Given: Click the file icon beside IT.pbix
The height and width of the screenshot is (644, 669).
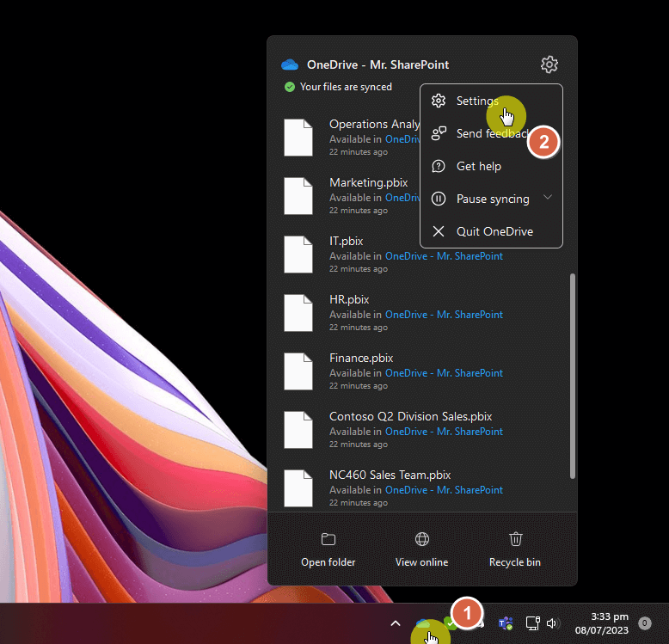Looking at the screenshot, I should tap(298, 255).
